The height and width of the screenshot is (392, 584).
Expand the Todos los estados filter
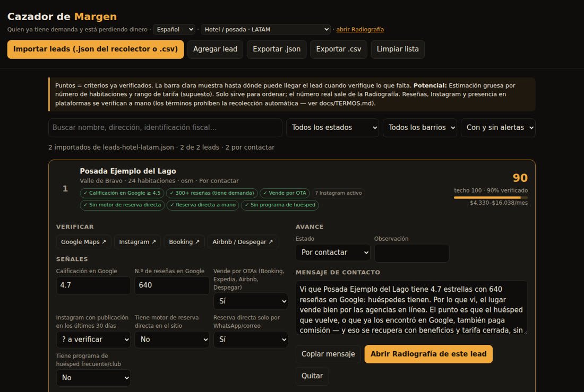pos(332,128)
